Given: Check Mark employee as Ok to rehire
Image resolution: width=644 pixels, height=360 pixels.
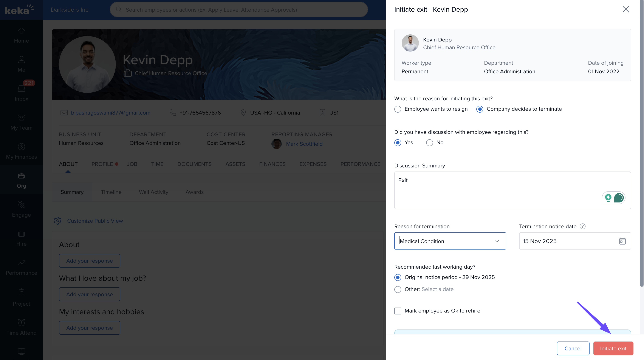Looking at the screenshot, I should tap(398, 311).
